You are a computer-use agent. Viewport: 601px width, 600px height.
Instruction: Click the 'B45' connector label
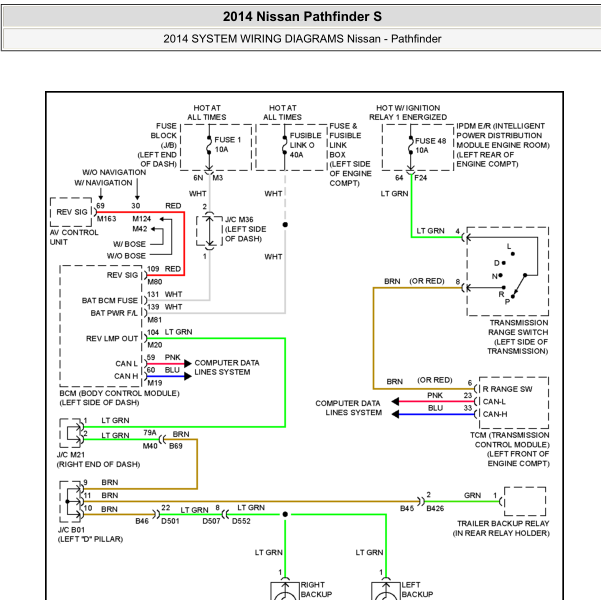pyautogui.click(x=407, y=508)
